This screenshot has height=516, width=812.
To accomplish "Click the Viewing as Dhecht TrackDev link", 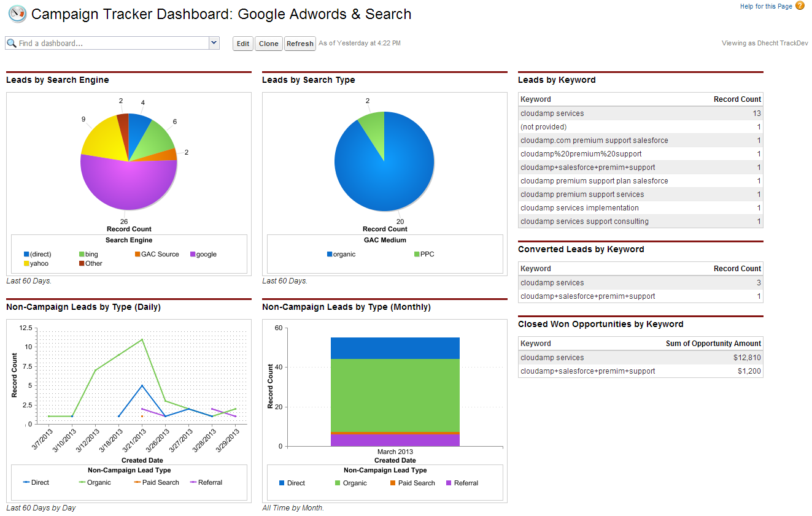I will pos(764,43).
